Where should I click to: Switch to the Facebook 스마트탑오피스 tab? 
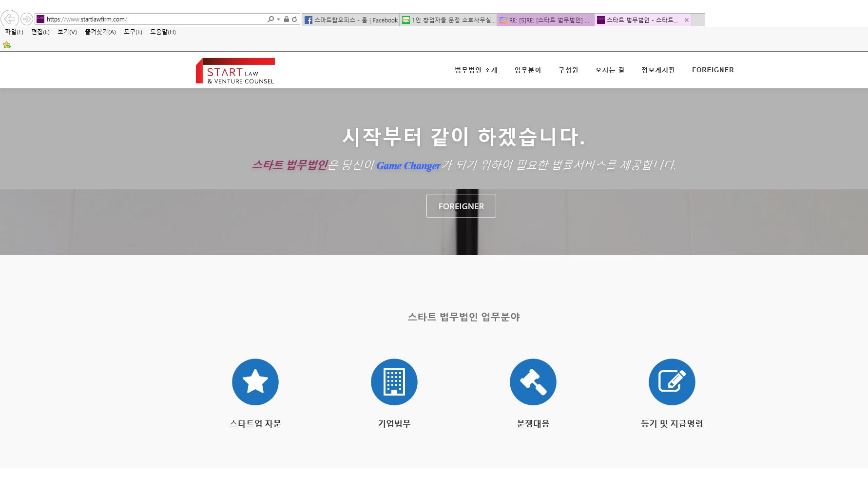pos(350,20)
